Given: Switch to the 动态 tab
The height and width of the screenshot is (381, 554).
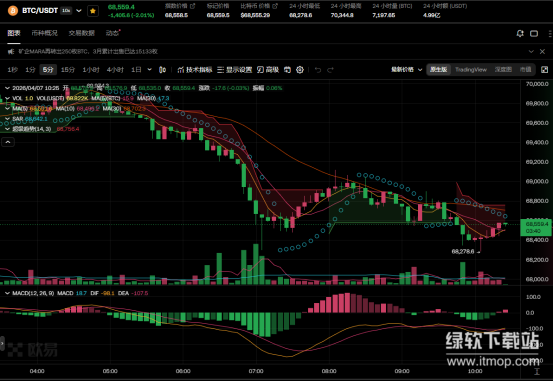Looking at the screenshot, I should [112, 33].
